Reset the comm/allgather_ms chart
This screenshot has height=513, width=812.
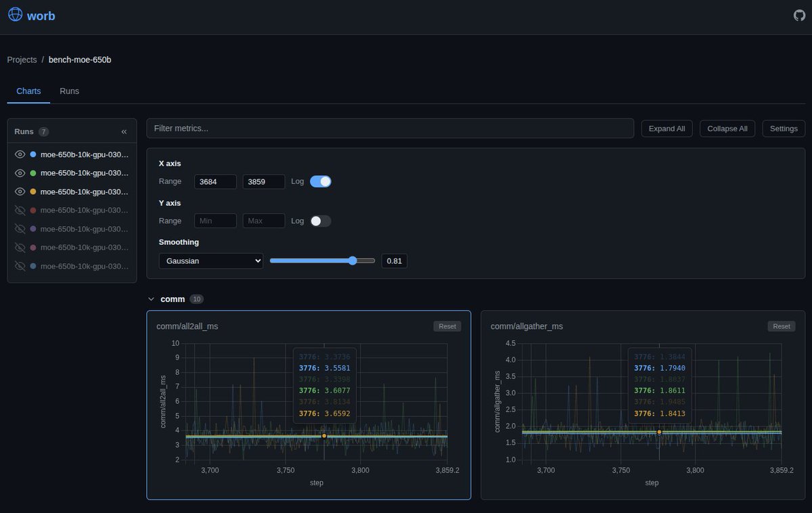782,326
